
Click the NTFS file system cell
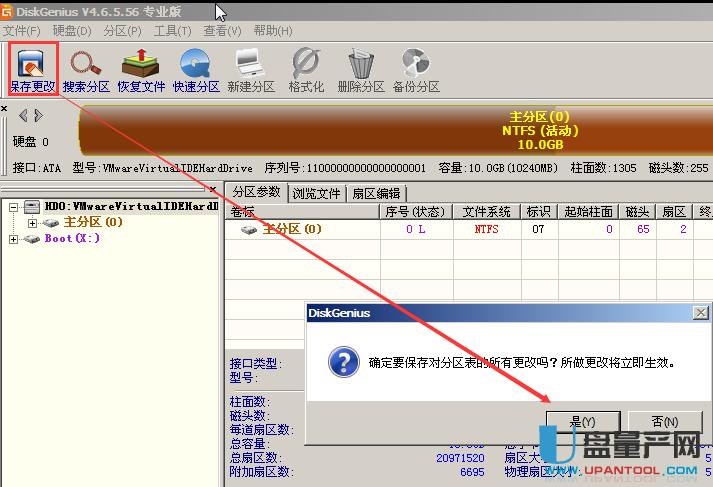click(x=487, y=229)
